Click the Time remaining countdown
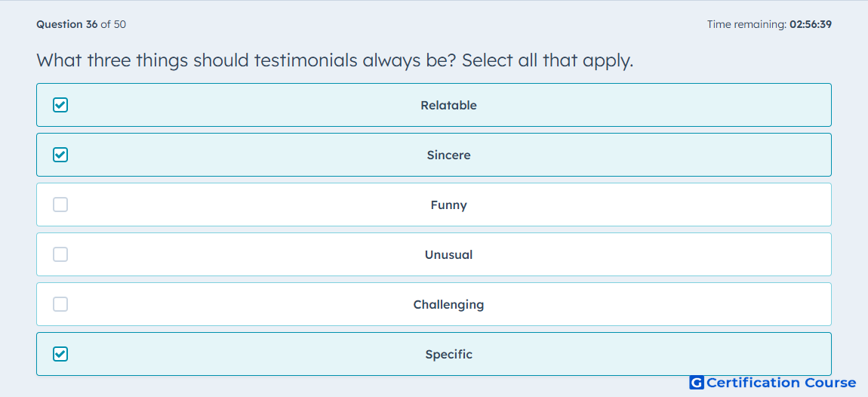The width and height of the screenshot is (868, 397). [769, 24]
